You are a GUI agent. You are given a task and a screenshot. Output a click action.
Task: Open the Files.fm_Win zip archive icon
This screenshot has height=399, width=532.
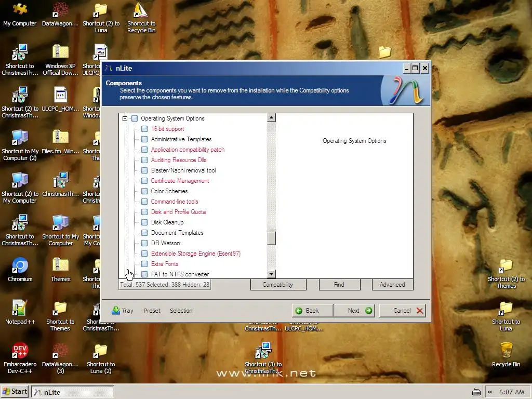(60, 142)
